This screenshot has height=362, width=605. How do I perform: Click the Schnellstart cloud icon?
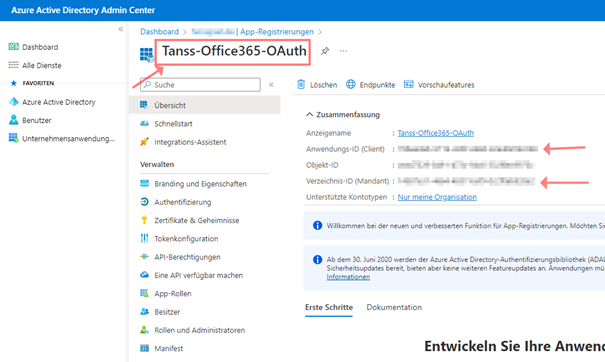[144, 123]
